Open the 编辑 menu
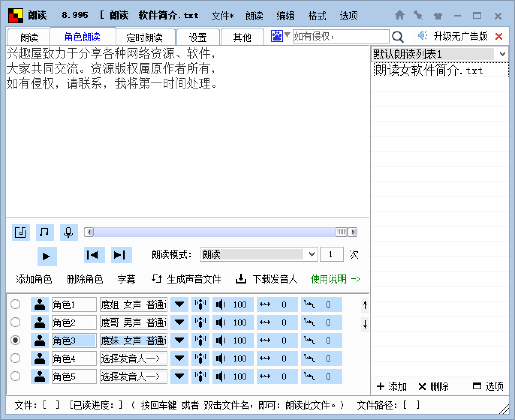515x420 pixels. click(x=285, y=16)
